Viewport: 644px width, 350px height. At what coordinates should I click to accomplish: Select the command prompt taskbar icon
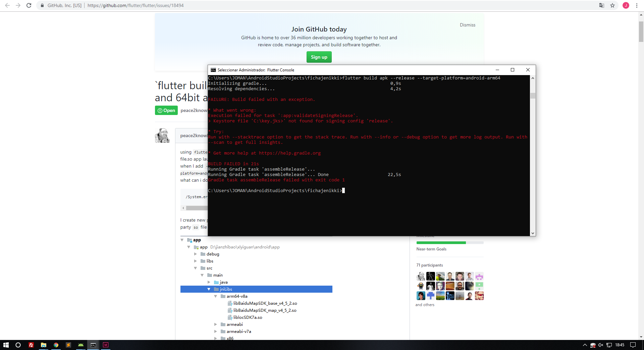pyautogui.click(x=93, y=345)
